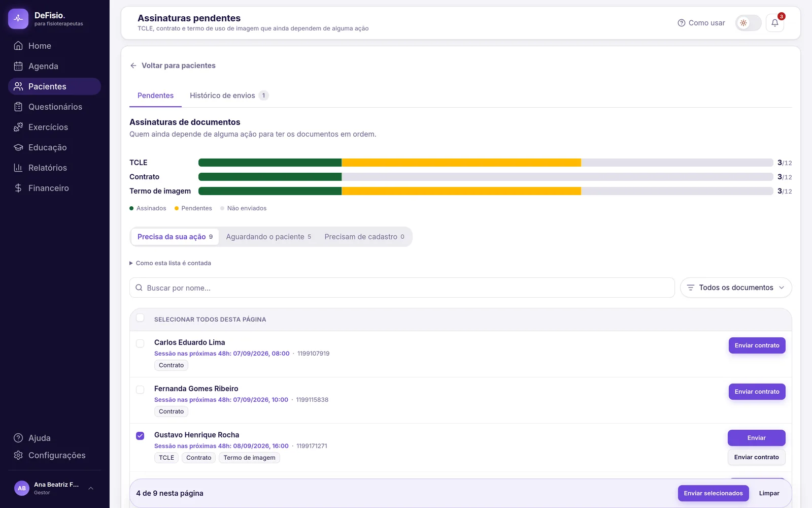Viewport: 812px width, 508px height.
Task: Click the Como usar question mark icon
Action: pos(682,23)
